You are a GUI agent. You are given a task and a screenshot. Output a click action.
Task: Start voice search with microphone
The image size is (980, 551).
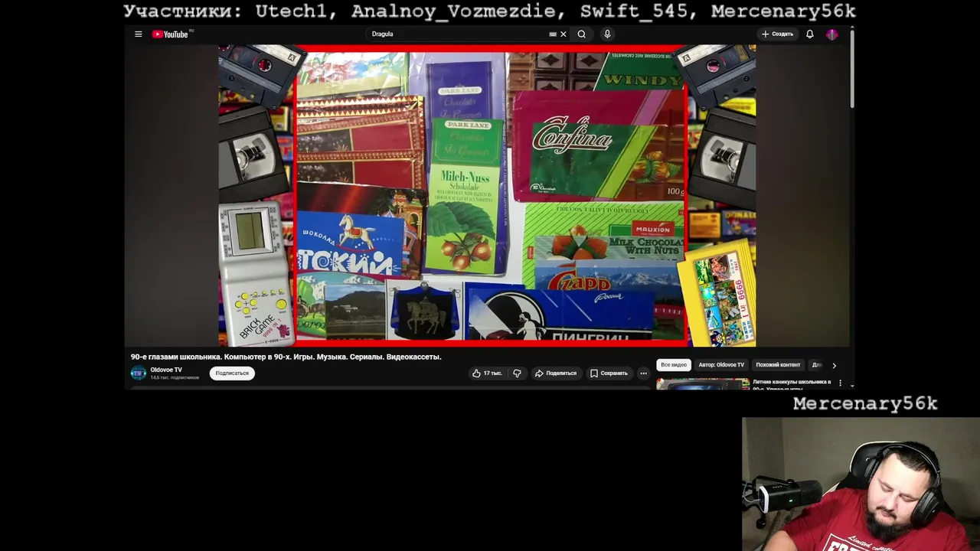point(607,34)
